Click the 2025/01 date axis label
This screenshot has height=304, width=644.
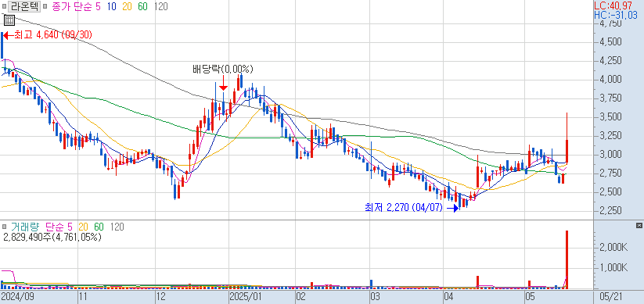[x=245, y=296]
